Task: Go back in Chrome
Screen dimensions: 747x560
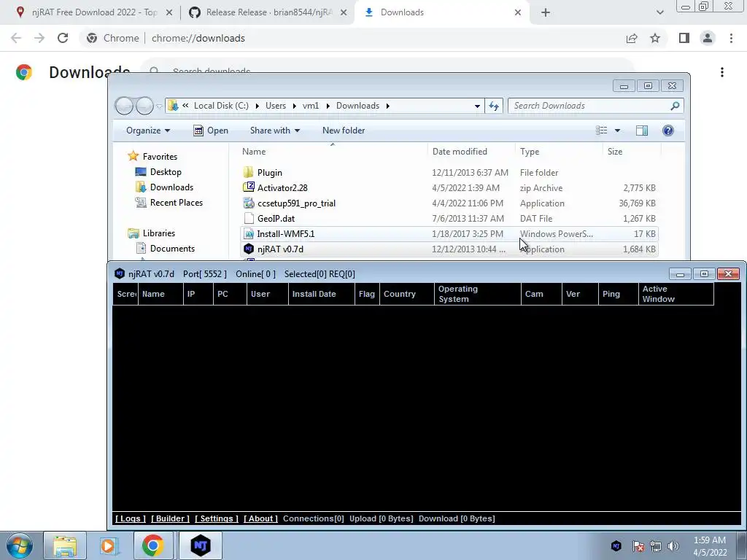Action: pyautogui.click(x=16, y=38)
